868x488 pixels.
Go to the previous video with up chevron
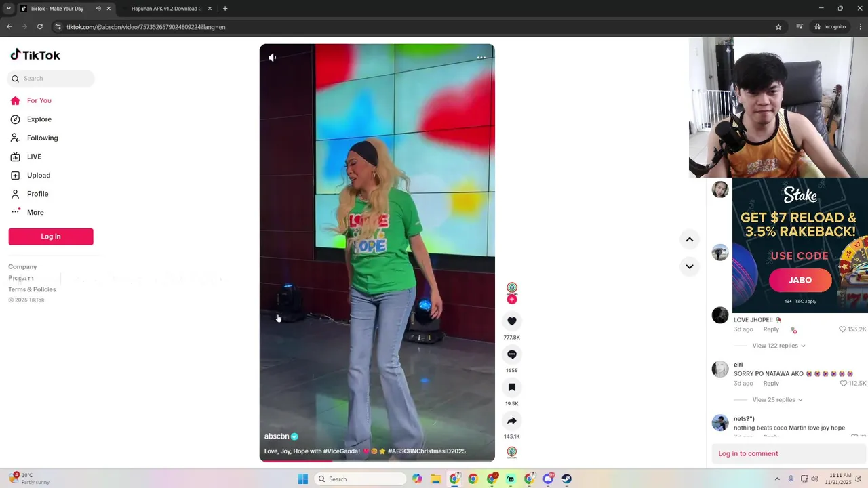(x=690, y=239)
